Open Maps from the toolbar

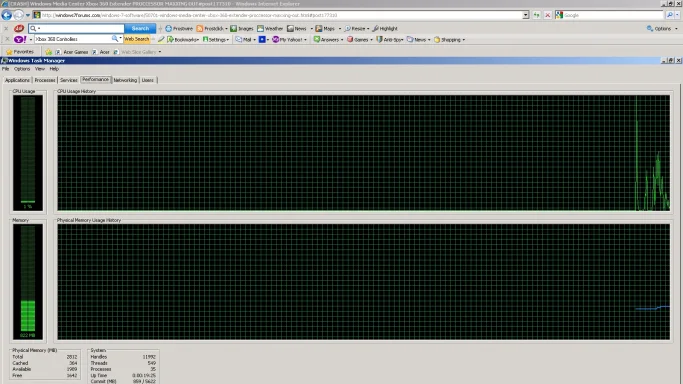[x=325, y=28]
